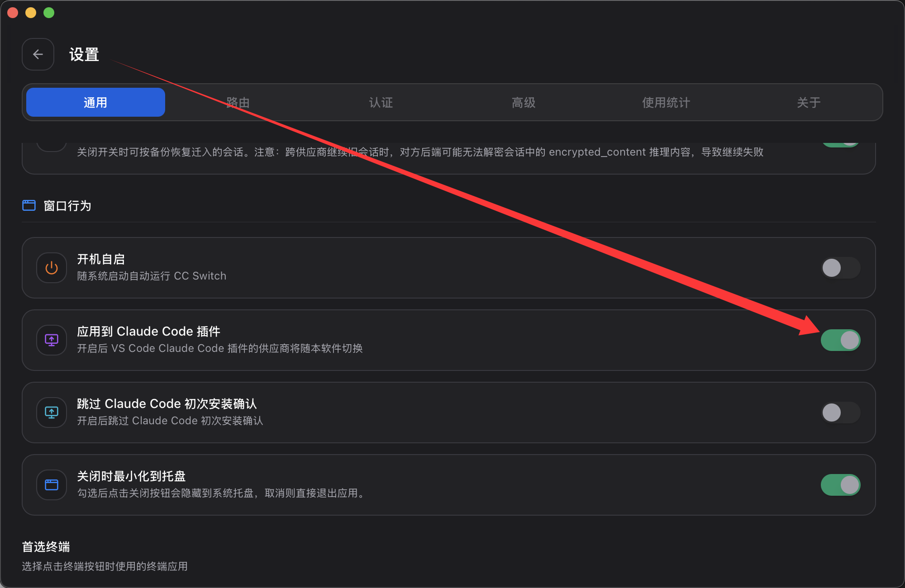The width and height of the screenshot is (905, 588).
Task: Click the power icon next to 开机自启
Action: (52, 268)
